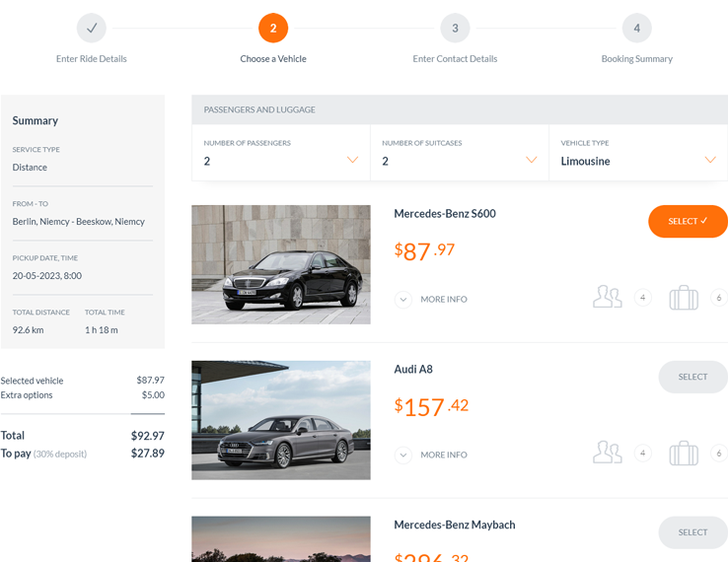This screenshot has height=562, width=728.
Task: Deselect the Mercedes-Benz S600 vehicle
Action: click(x=688, y=222)
